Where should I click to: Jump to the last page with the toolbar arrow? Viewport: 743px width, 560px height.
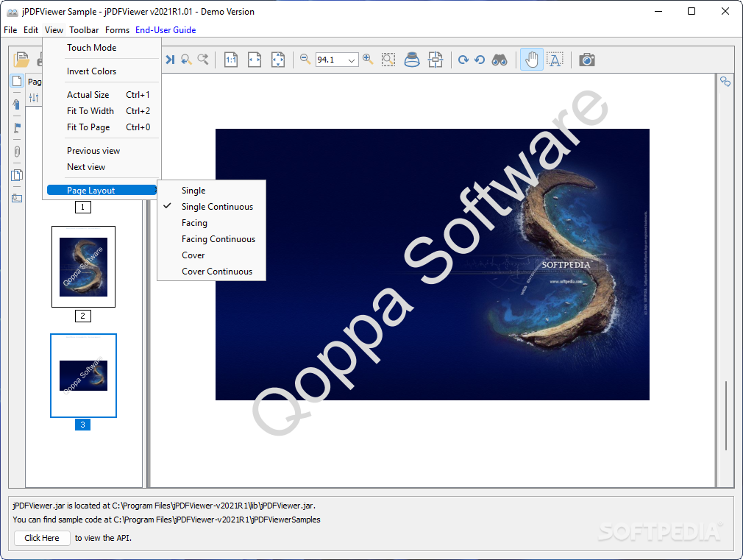point(170,60)
